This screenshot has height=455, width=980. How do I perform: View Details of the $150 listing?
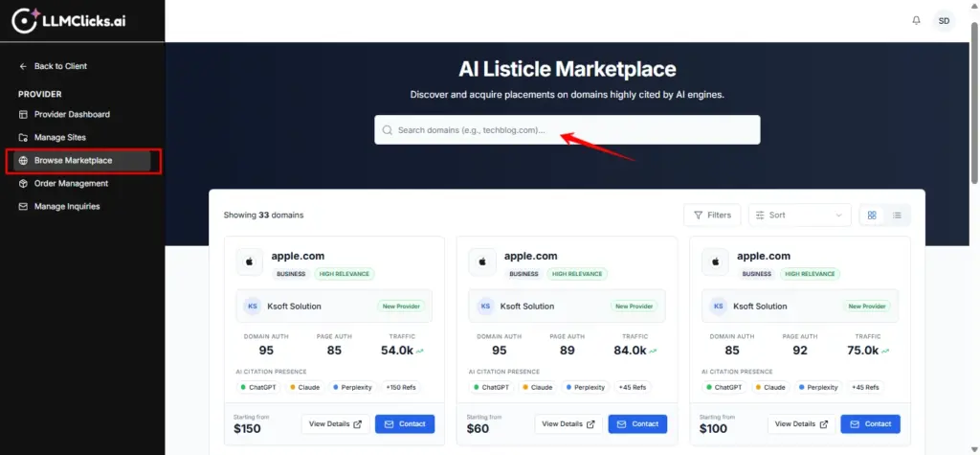click(334, 424)
